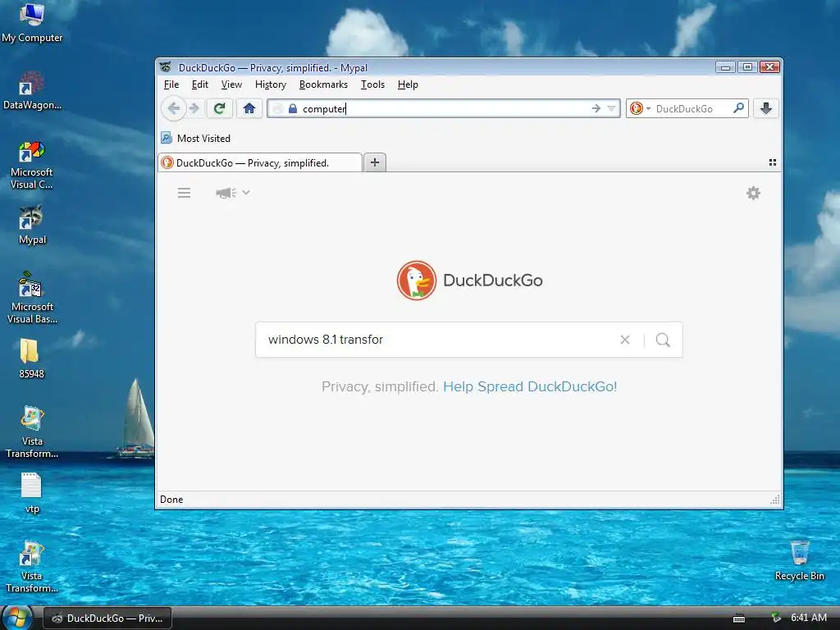Open the Bookmarks menu
840x630 pixels.
(323, 84)
